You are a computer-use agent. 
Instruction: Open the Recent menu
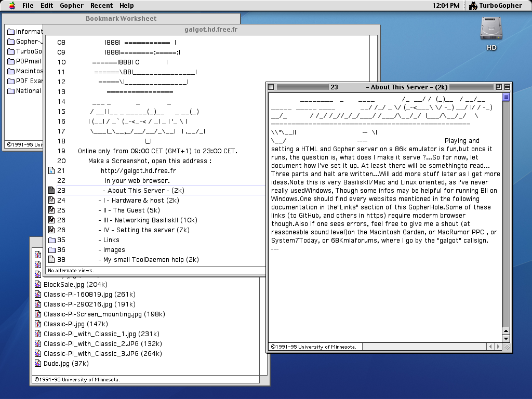pyautogui.click(x=101, y=5)
